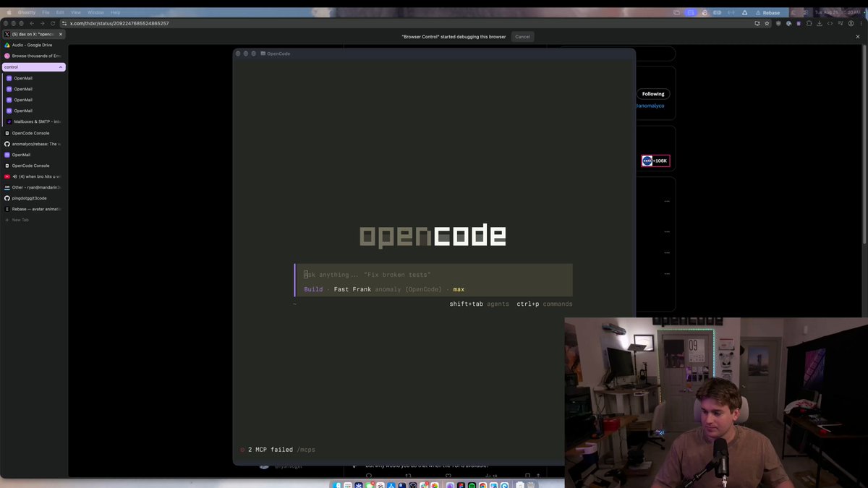
Task: Open the Apple menu
Action: [9, 12]
